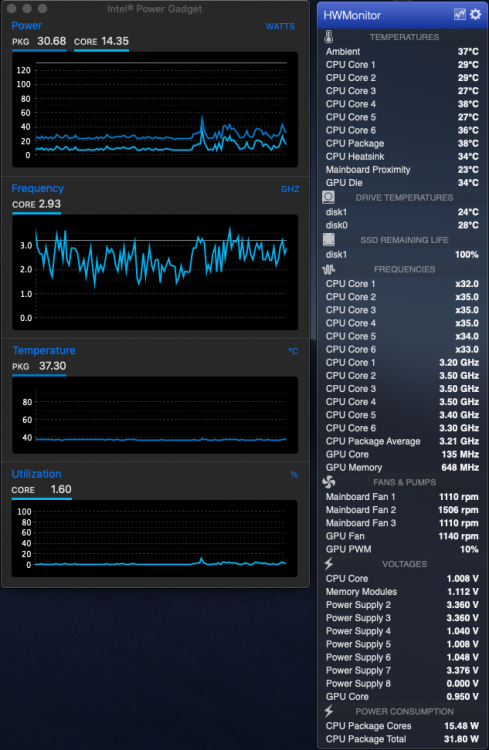Screen dimensions: 489x750
Task: Click the Temperature history graph
Action: [155, 415]
